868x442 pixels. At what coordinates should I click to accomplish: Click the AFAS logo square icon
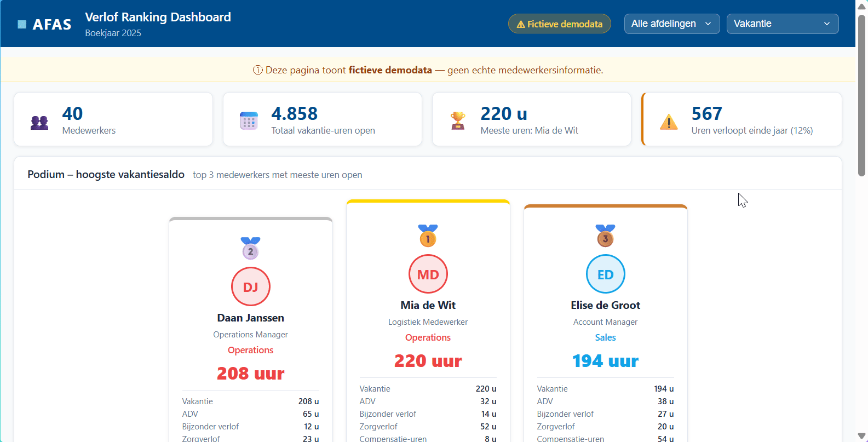pos(22,24)
